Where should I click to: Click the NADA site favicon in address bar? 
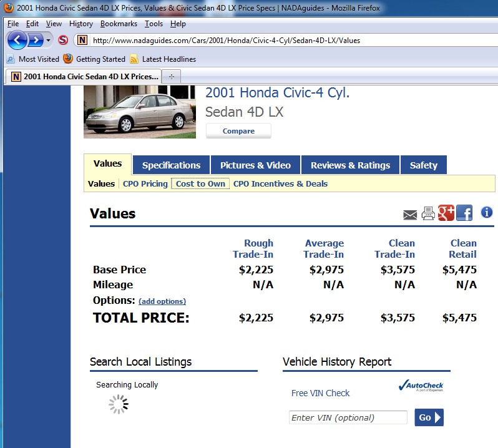pyautogui.click(x=82, y=40)
